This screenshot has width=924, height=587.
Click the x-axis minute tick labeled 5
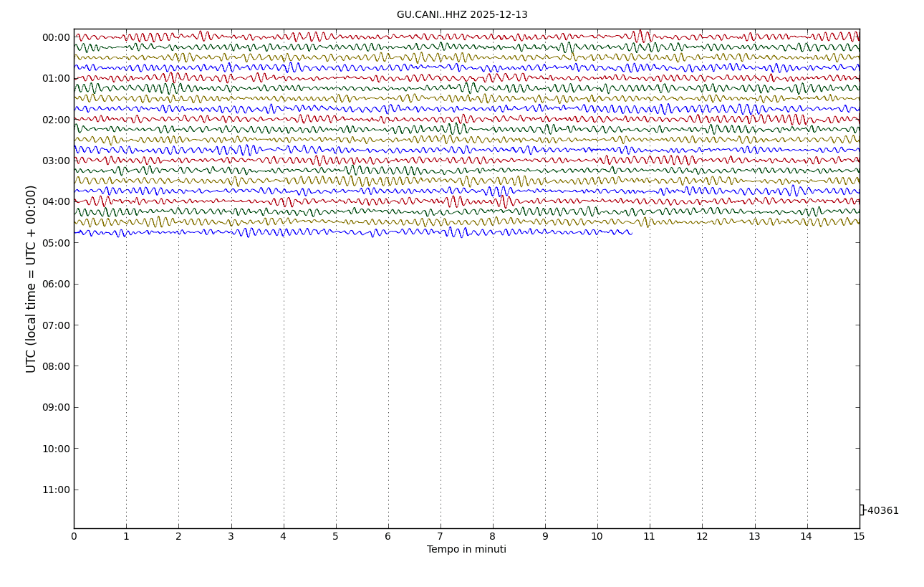(x=336, y=537)
